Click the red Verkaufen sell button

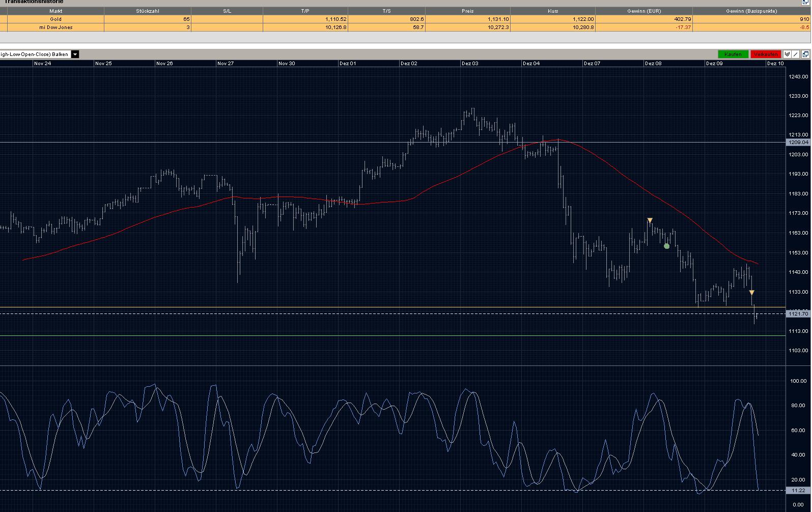point(766,54)
